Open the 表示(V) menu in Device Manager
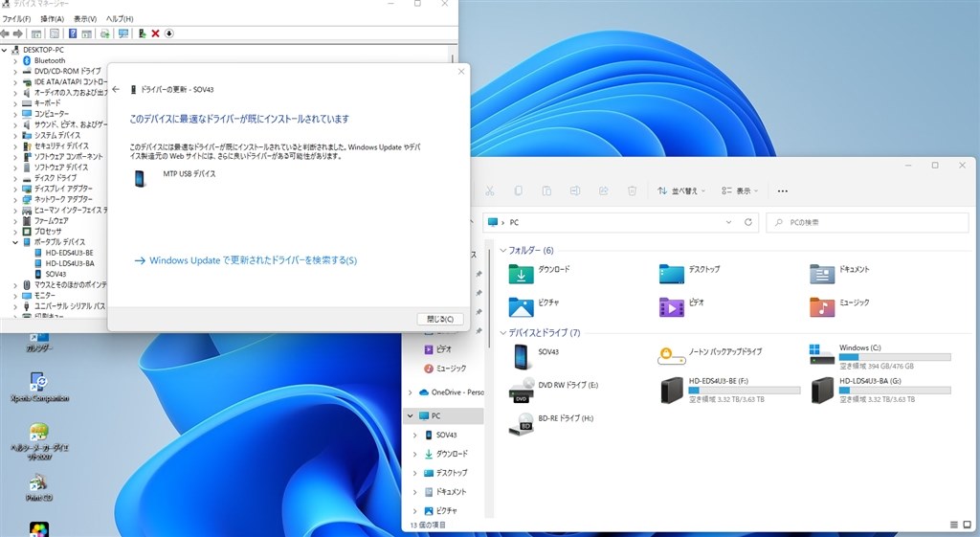This screenshot has height=537, width=980. click(85, 19)
